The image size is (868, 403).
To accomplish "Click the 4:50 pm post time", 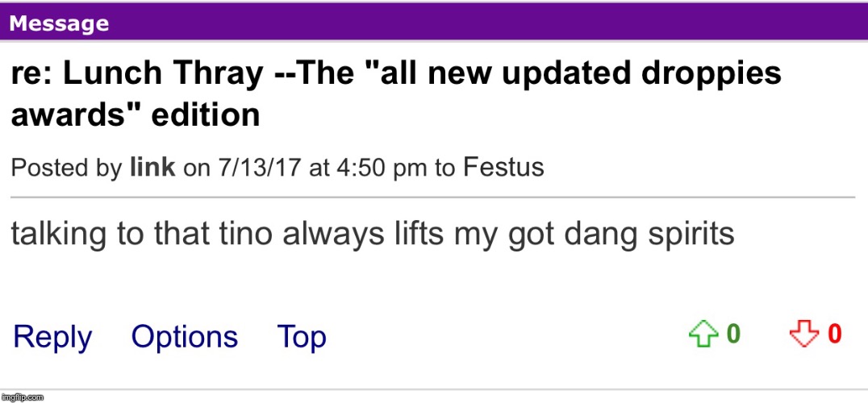I will 367,168.
